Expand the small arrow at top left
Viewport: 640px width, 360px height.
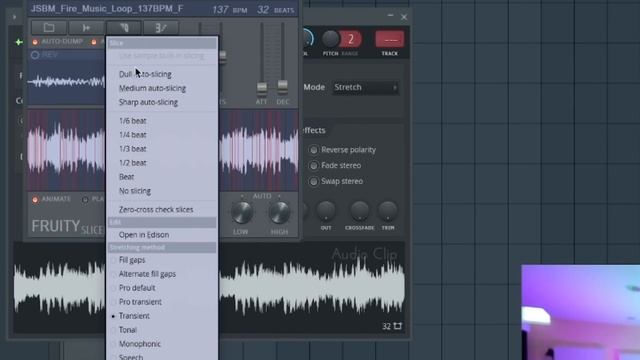tap(14, 17)
